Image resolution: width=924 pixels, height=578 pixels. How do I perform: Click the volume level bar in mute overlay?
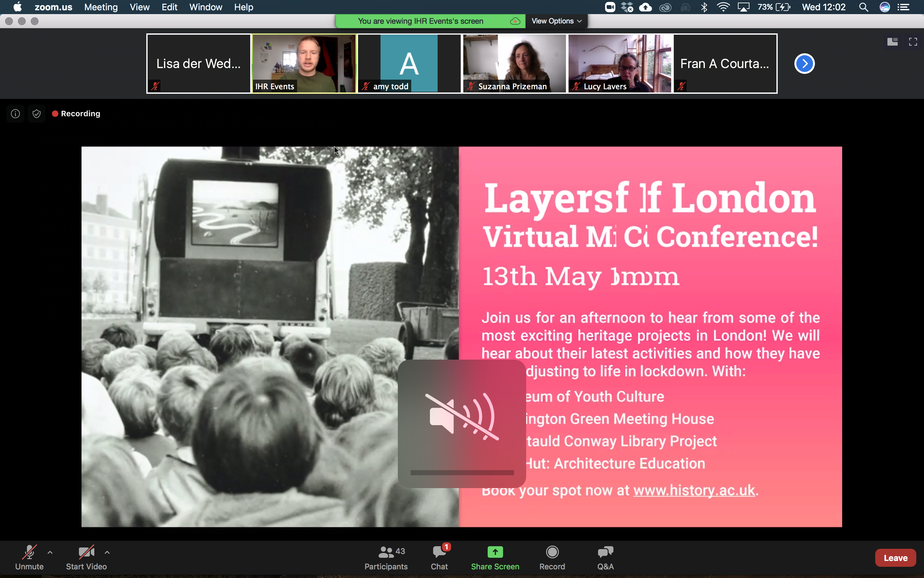click(462, 472)
